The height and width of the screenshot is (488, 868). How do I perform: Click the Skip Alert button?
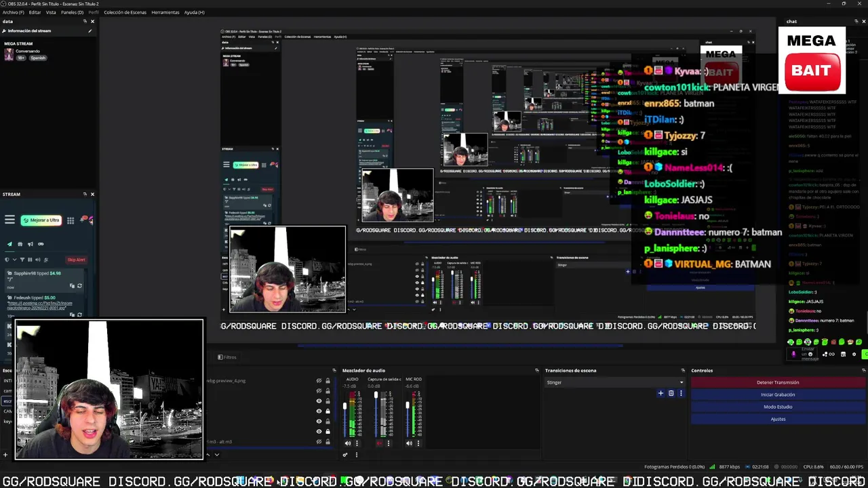coord(76,260)
